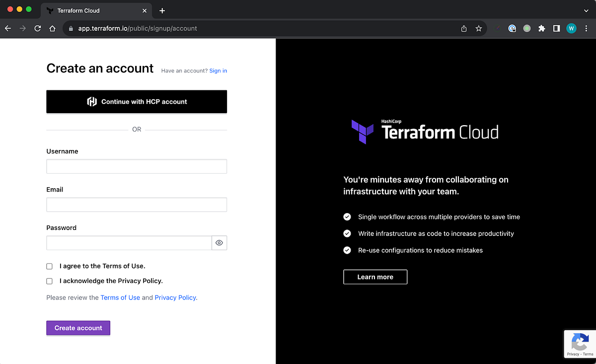Screen dimensions: 596x364
Task: Open the browser home page
Action: coord(52,28)
